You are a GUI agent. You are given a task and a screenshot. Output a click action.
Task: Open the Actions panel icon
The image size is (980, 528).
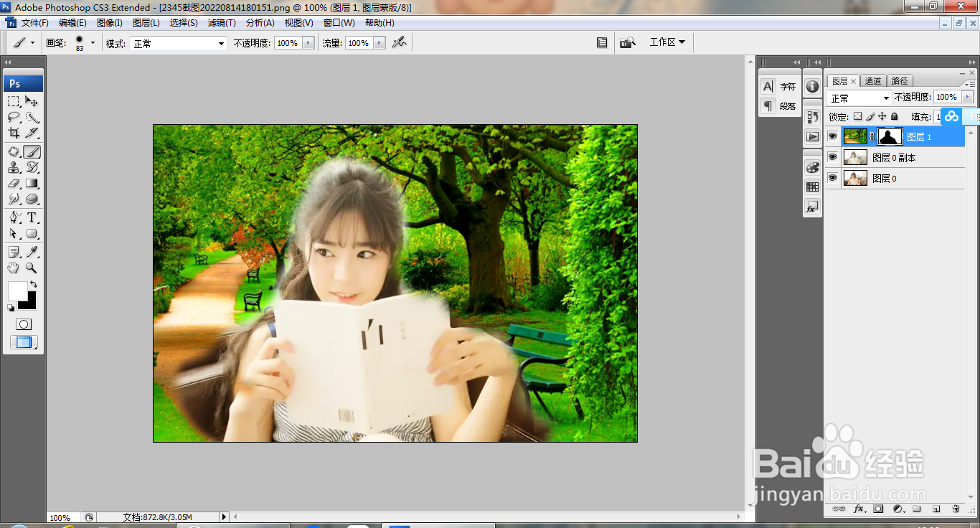click(812, 136)
